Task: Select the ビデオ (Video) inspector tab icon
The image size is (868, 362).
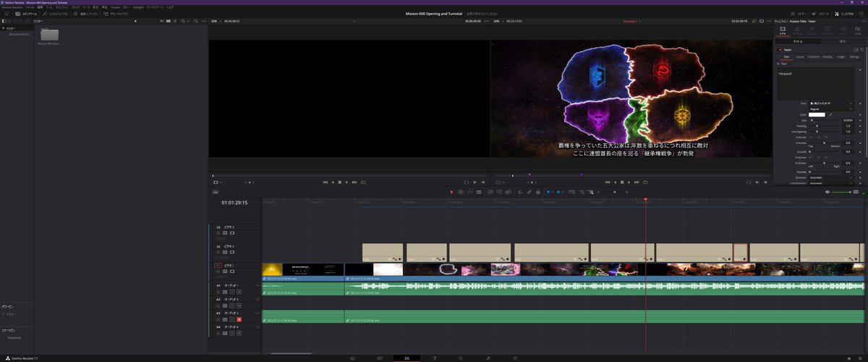Action: (783, 30)
